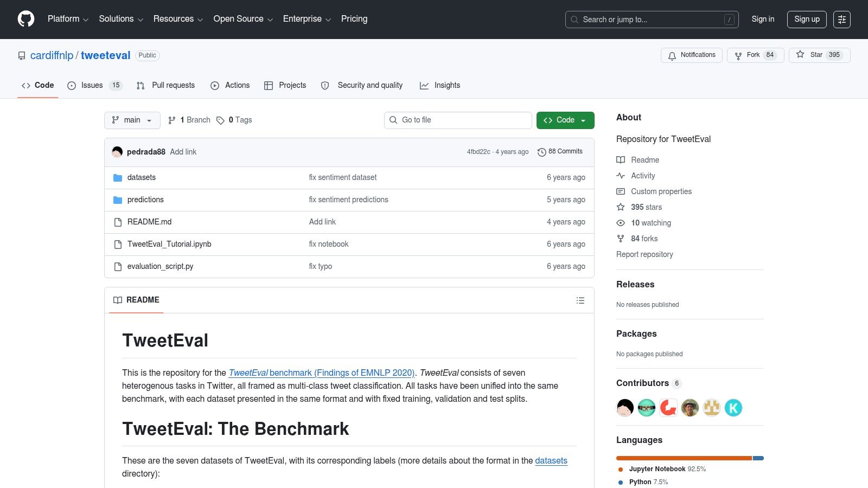
Task: Click the Sign up button
Action: pyautogui.click(x=807, y=19)
